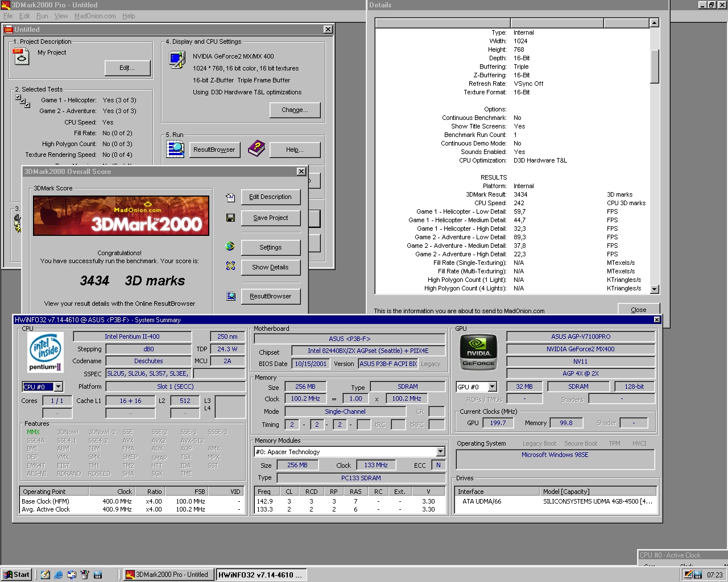This screenshot has width=728, height=582.
Task: Click the Details list scroll-down arrow
Action: (x=654, y=289)
